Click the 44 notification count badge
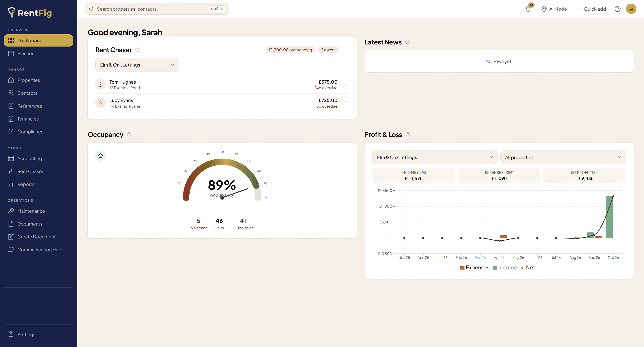Screen dimensions: 644x347 click(531, 5)
